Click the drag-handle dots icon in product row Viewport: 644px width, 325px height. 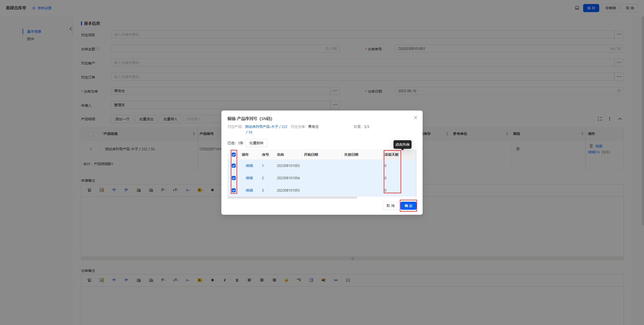pos(591,146)
